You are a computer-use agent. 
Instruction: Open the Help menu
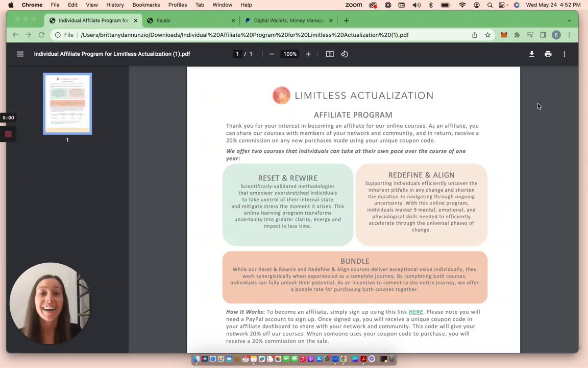point(247,5)
